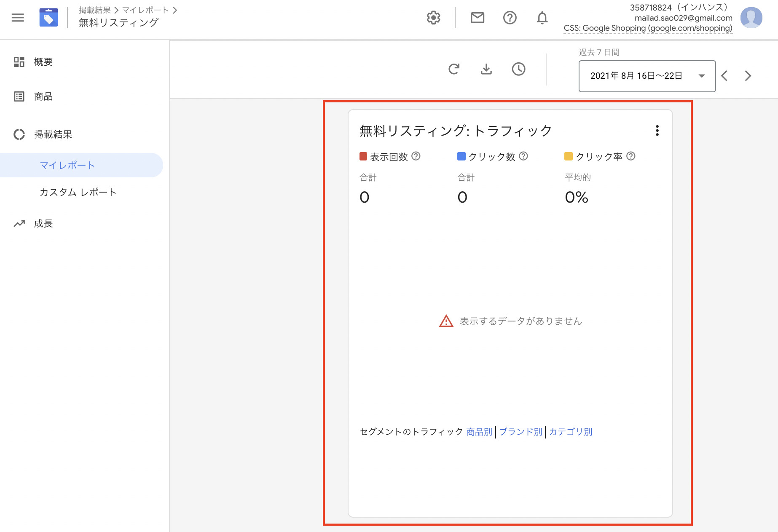Click the red 表示回数 color swatch
Screen dimensions: 778x532
(363, 156)
